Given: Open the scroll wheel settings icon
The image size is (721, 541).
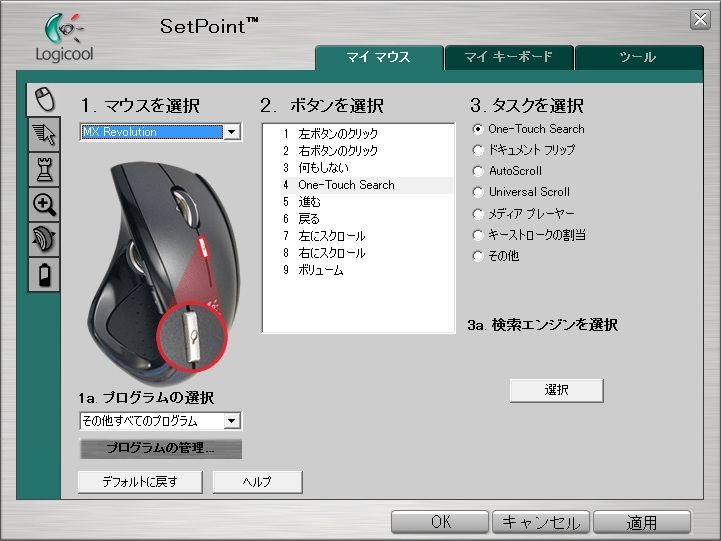Looking at the screenshot, I should pyautogui.click(x=44, y=239).
